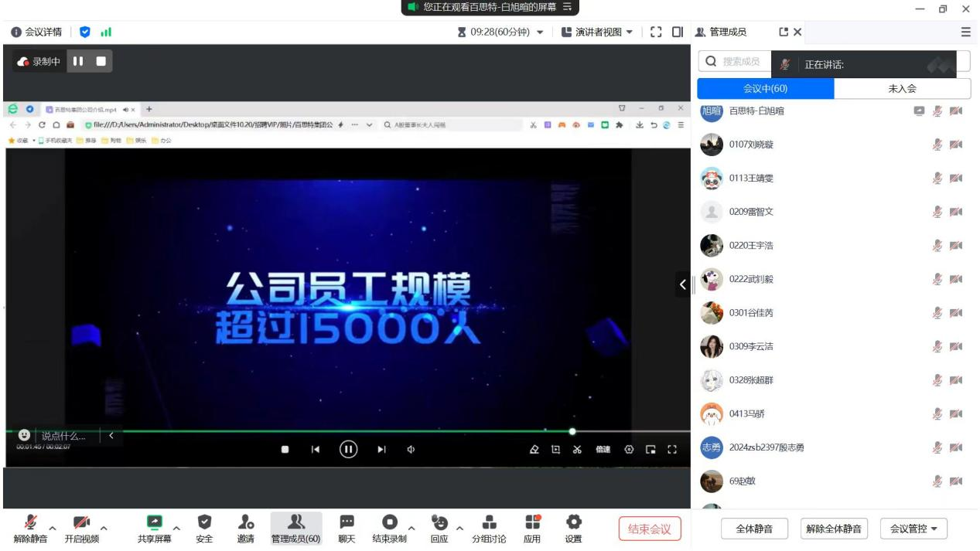This screenshot has height=551, width=980.
Task: Open the 会议管控 dropdown menu
Action: pos(913,529)
